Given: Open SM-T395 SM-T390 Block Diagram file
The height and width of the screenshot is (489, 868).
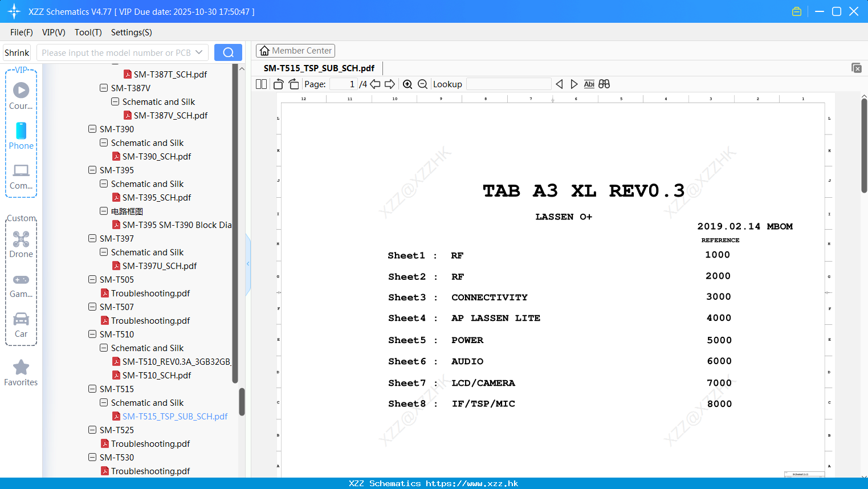Looking at the screenshot, I should click(177, 225).
